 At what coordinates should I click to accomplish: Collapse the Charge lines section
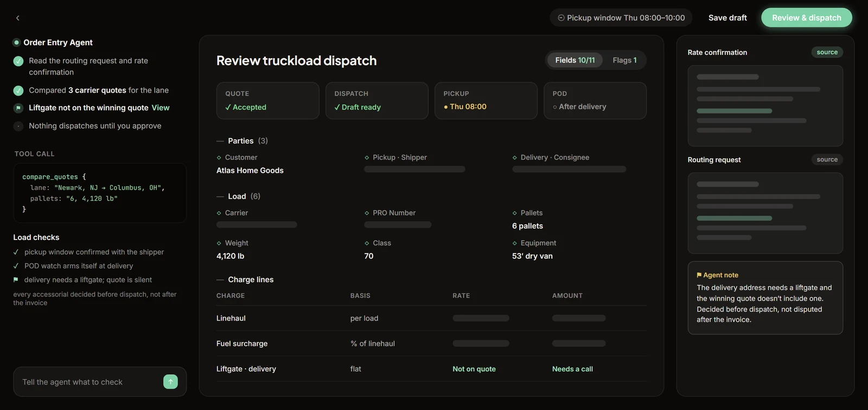pyautogui.click(x=245, y=280)
